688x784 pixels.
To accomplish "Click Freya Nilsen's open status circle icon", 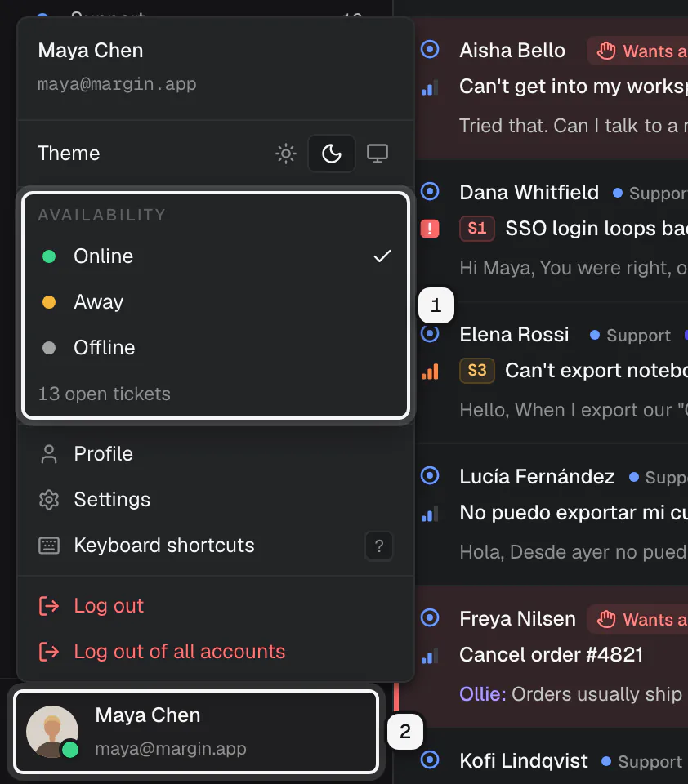I will click(x=430, y=617).
